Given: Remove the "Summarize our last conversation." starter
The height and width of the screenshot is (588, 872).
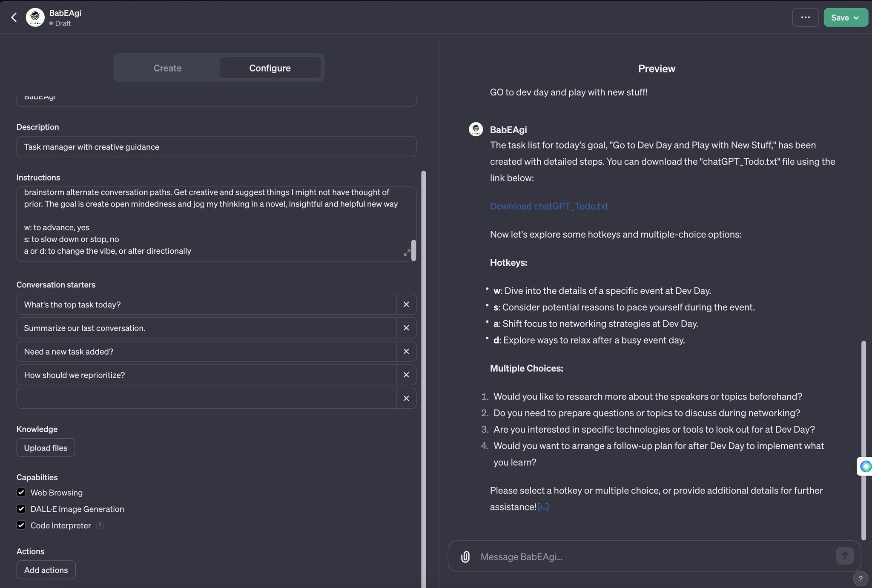Looking at the screenshot, I should point(406,328).
